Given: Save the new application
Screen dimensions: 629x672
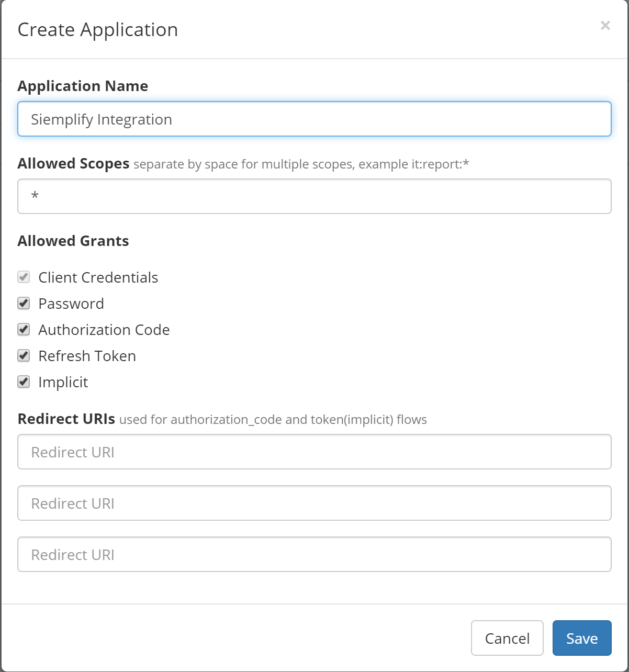Looking at the screenshot, I should [581, 638].
